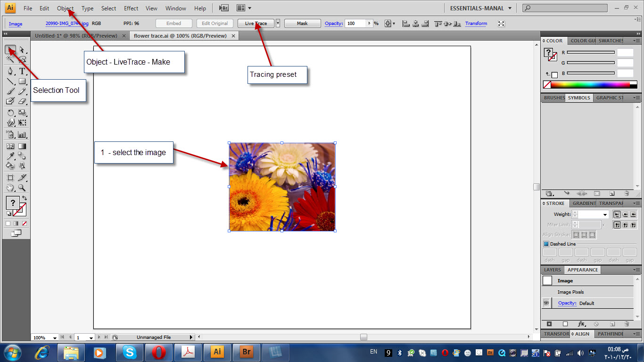Toggle Round Cap for stroke

pyautogui.click(x=626, y=214)
